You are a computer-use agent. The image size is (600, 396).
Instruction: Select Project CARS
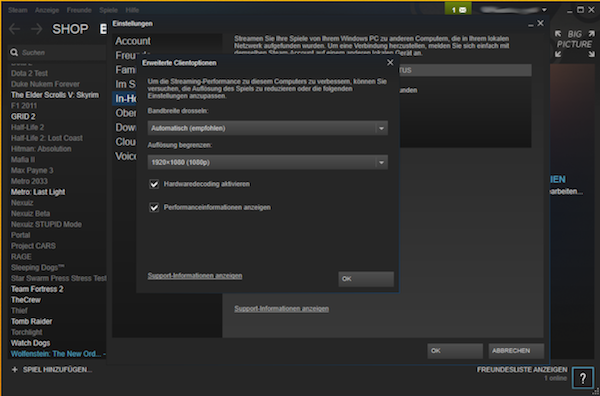[33, 246]
